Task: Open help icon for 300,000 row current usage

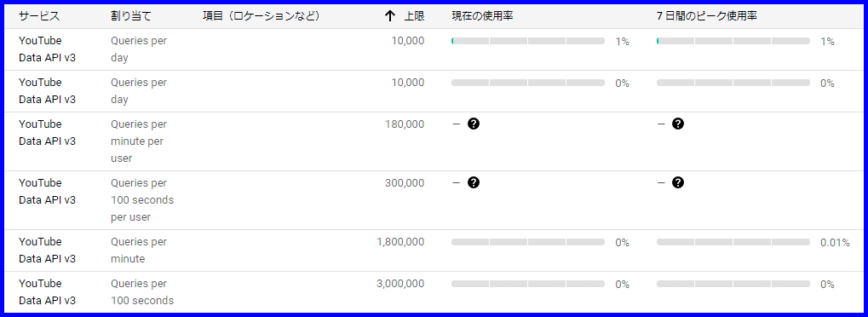Action: [474, 182]
